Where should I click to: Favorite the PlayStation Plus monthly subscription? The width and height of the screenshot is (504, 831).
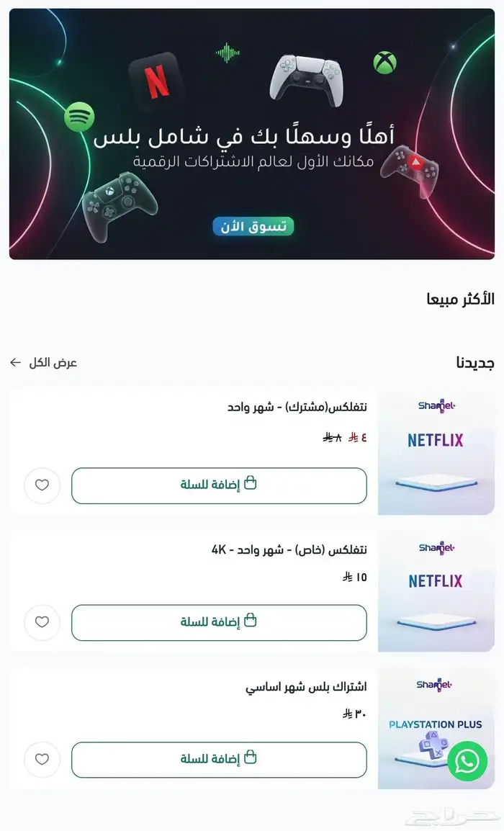pos(42,759)
